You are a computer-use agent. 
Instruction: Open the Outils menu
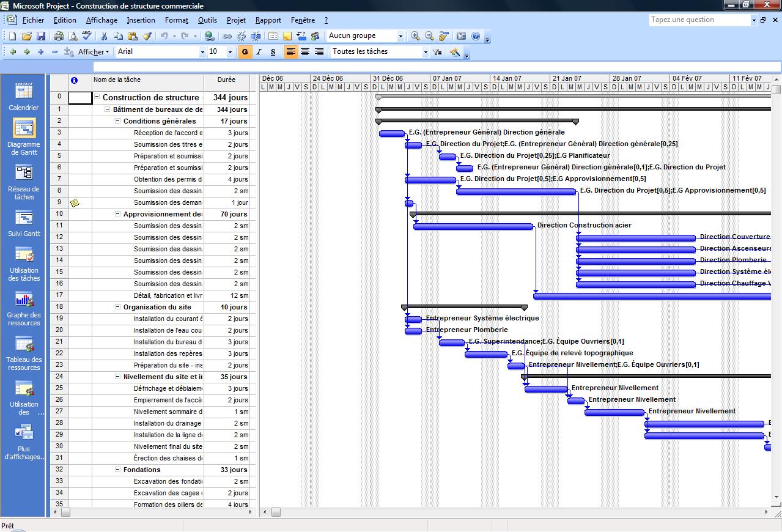207,20
